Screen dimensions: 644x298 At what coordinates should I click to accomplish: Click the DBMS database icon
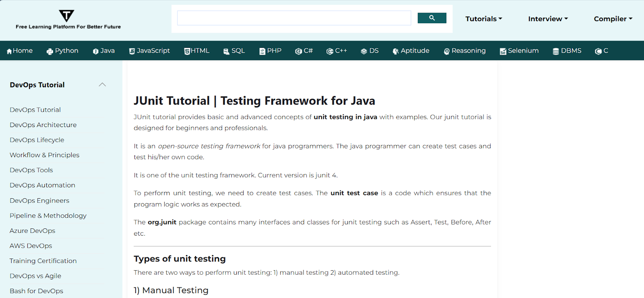(x=556, y=51)
